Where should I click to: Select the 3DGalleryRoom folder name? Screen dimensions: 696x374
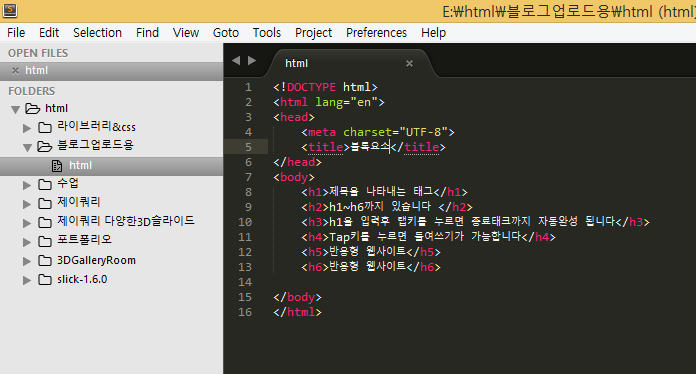click(x=96, y=260)
